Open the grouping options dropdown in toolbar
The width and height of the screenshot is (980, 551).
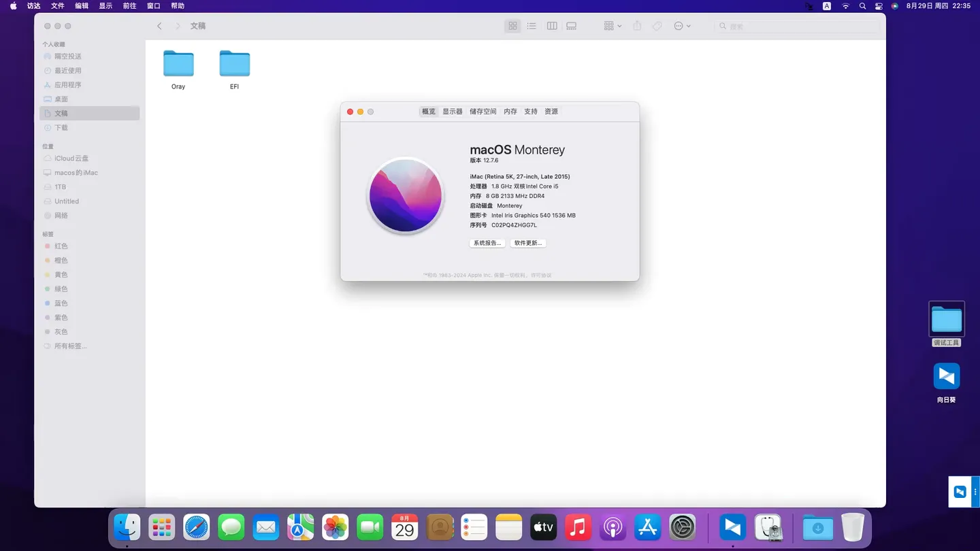611,26
